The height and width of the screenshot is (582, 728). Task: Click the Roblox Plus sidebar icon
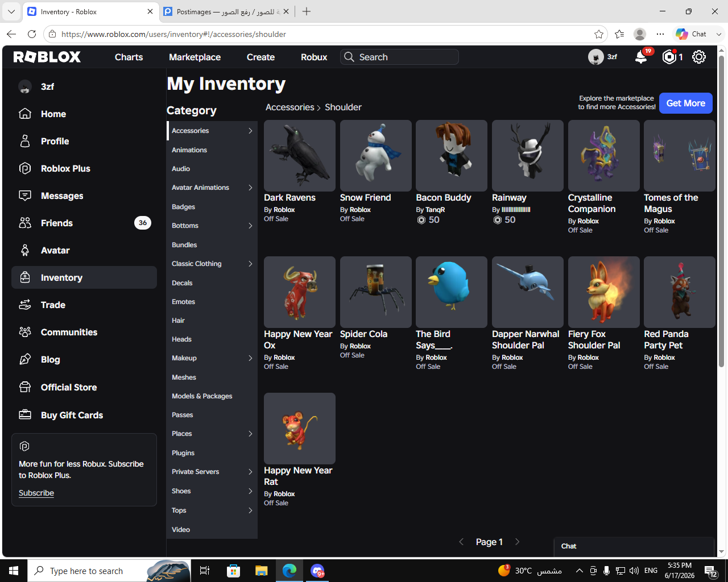tap(25, 168)
